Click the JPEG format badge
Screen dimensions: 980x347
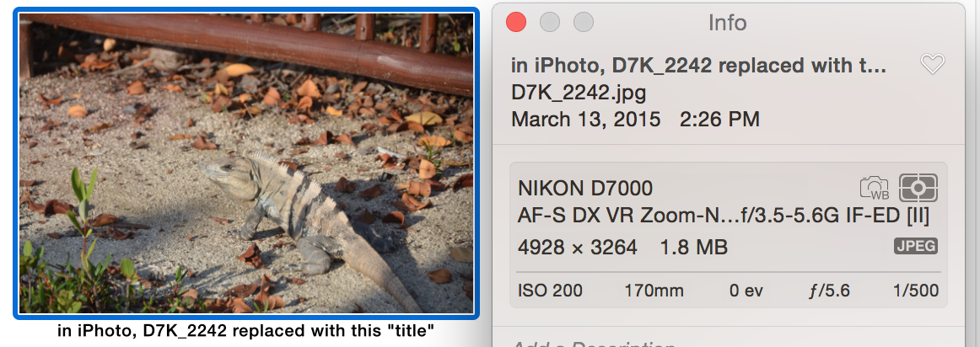coord(916,246)
